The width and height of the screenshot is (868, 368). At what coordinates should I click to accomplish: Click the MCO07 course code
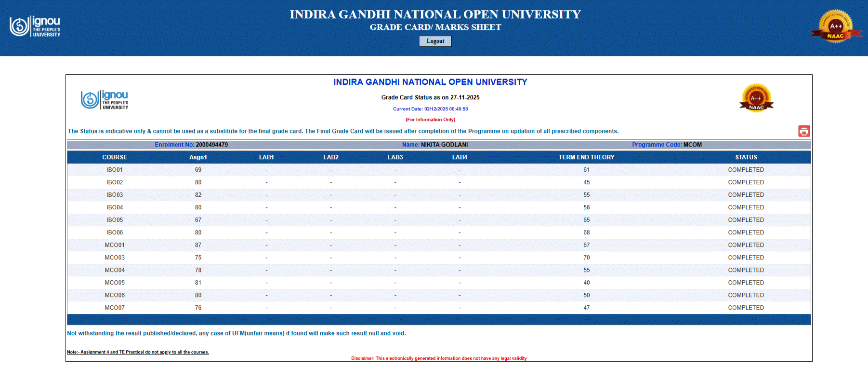pyautogui.click(x=115, y=308)
